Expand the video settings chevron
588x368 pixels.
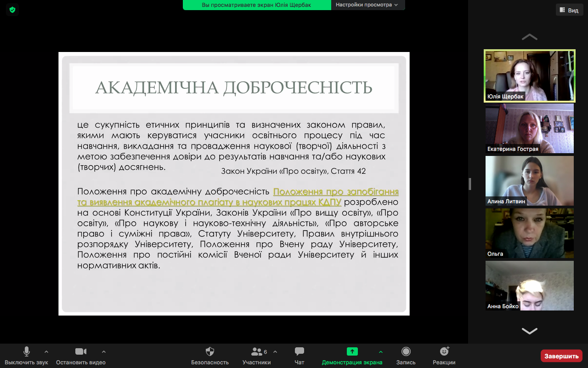coord(104,352)
